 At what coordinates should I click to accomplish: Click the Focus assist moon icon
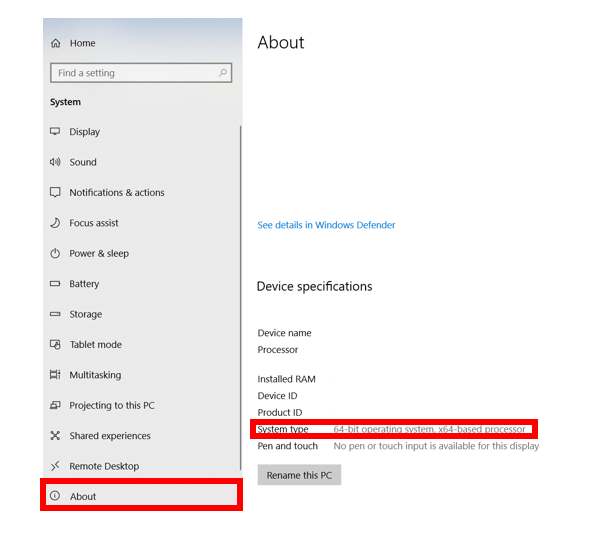pyautogui.click(x=55, y=223)
